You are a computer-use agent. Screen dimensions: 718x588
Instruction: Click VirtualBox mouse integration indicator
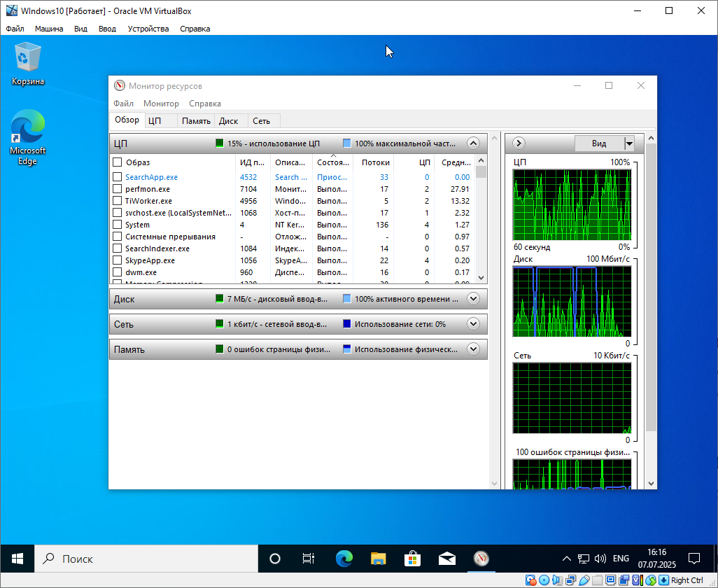(650, 580)
